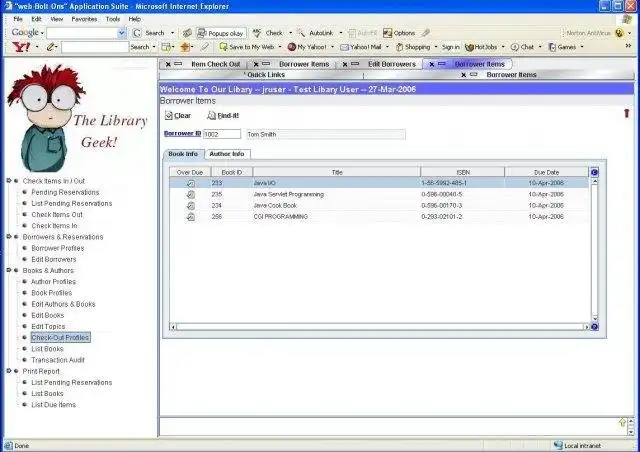This screenshot has height=452, width=640.
Task: Toggle Over Due box for Java I/O
Action: pyautogui.click(x=191, y=183)
